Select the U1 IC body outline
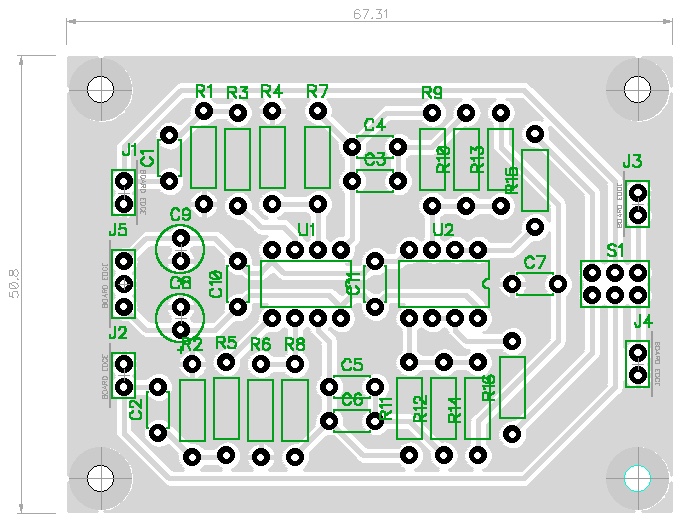 tap(306, 284)
